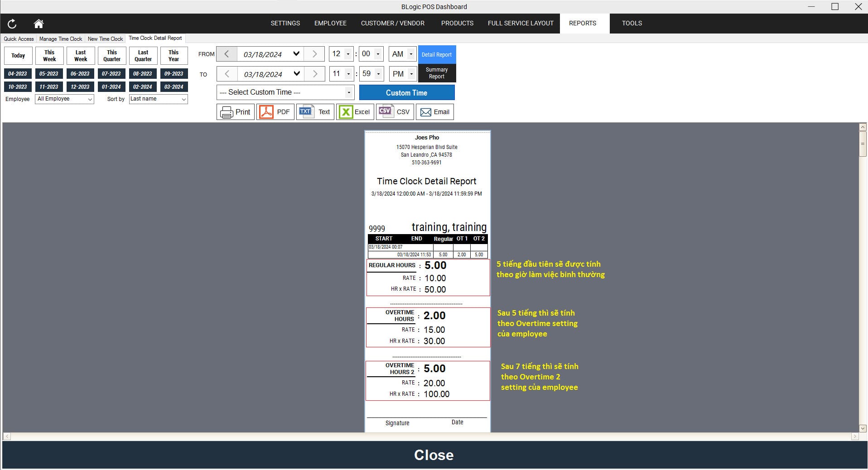
Task: Print the time clock report
Action: [235, 112]
